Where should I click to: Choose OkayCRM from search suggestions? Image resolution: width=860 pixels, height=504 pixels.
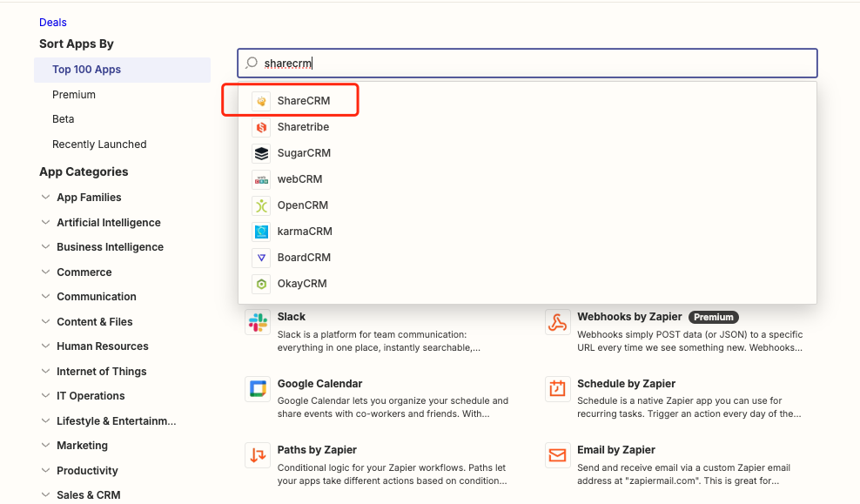(527, 284)
